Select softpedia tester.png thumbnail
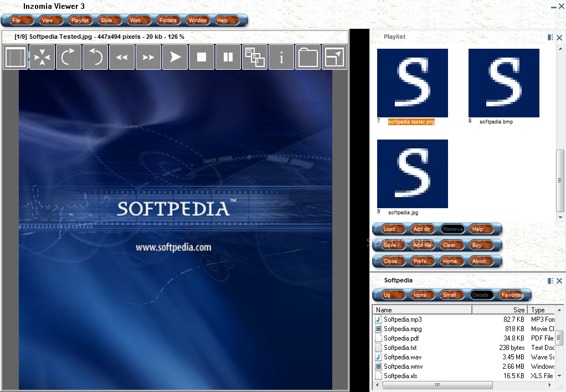566x392 pixels. pyautogui.click(x=412, y=83)
